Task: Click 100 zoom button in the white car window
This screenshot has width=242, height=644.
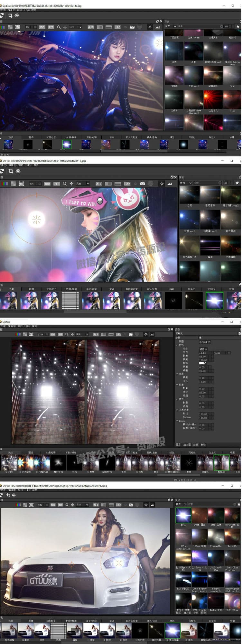Action: point(53,505)
